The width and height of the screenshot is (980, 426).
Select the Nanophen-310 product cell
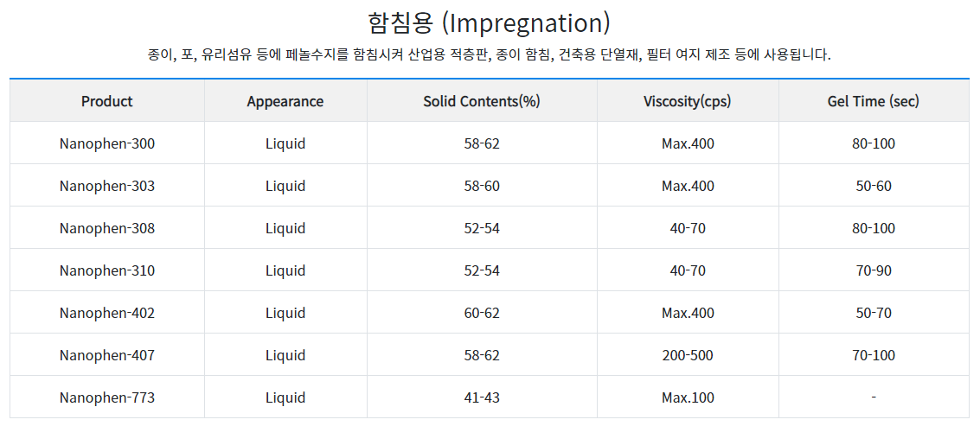click(107, 270)
